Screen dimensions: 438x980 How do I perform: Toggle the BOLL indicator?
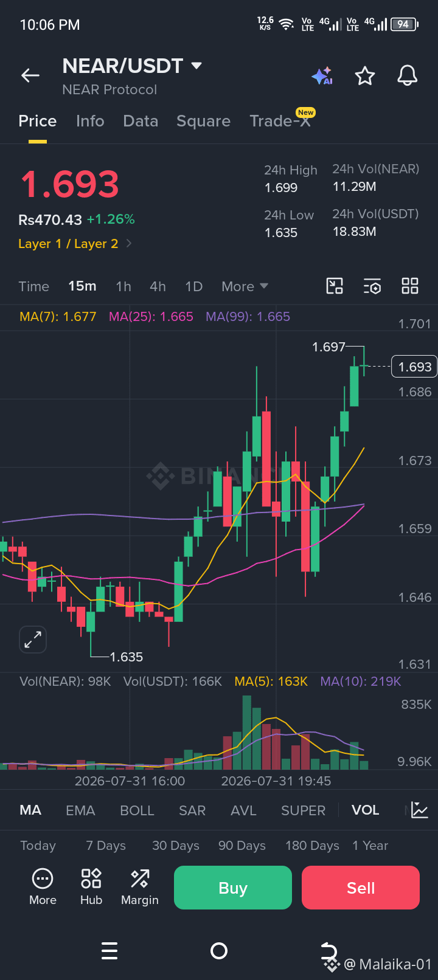click(137, 810)
